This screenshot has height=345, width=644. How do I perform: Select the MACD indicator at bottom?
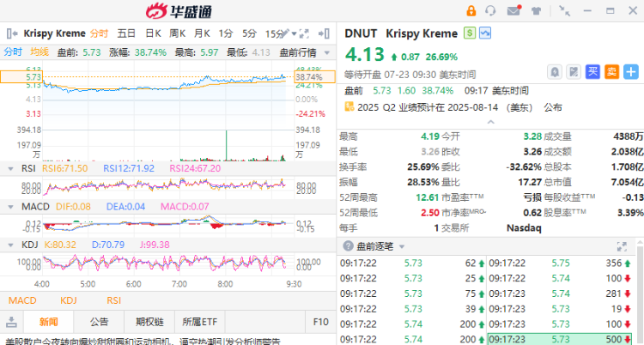(22, 300)
